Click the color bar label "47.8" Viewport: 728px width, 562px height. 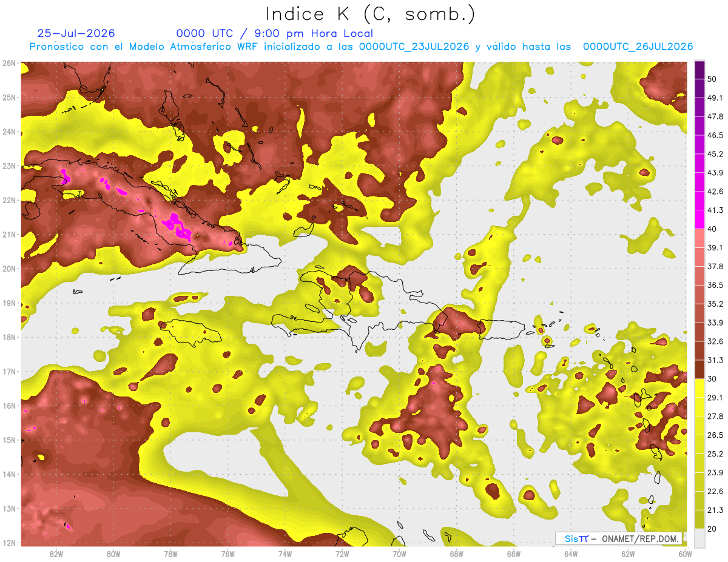coord(715,116)
